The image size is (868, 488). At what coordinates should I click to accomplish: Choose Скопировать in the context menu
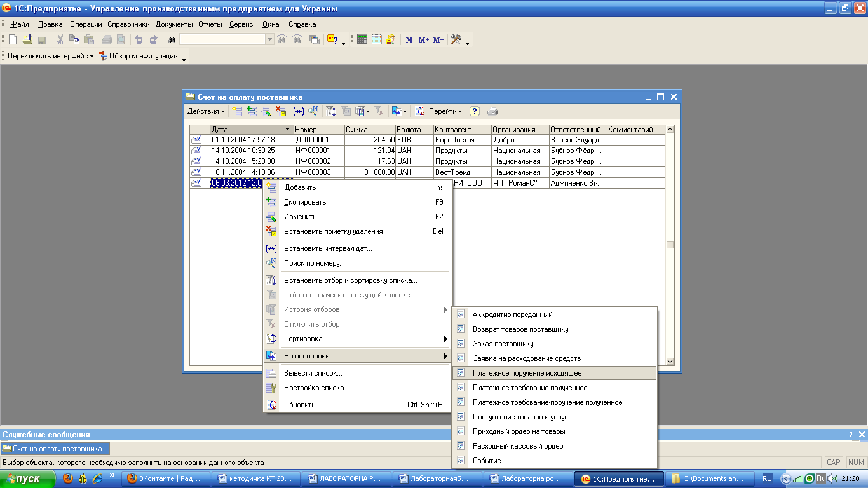pos(357,202)
